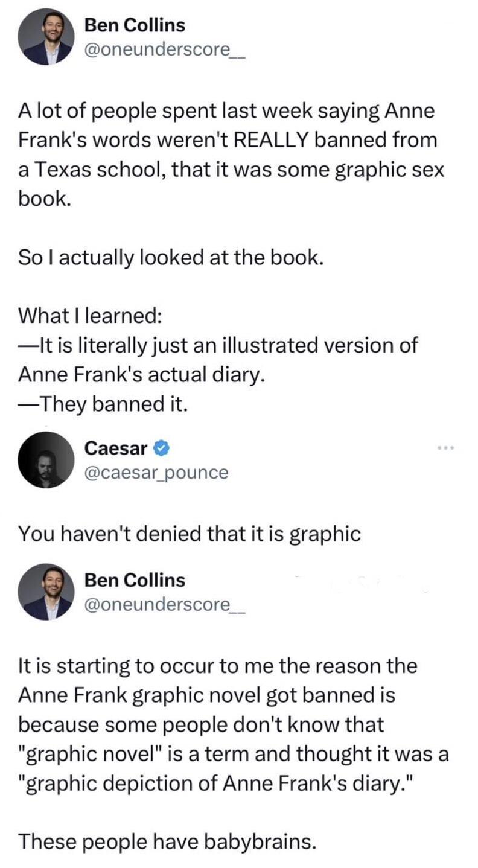Image resolution: width=478 pixels, height=868 pixels.
Task: Click the "What I learned:" line
Action: click(x=89, y=315)
